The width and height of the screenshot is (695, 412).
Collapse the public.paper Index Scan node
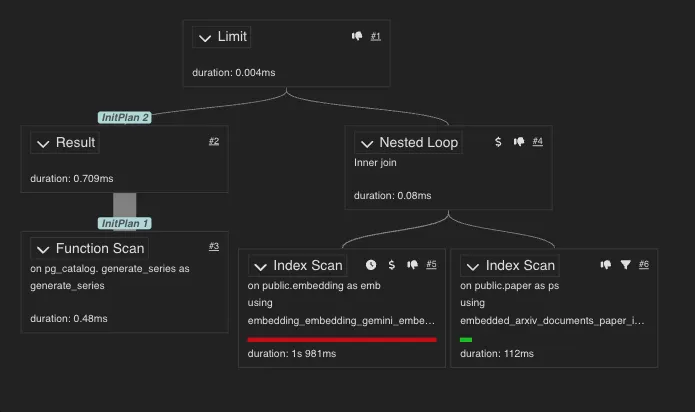click(x=473, y=266)
